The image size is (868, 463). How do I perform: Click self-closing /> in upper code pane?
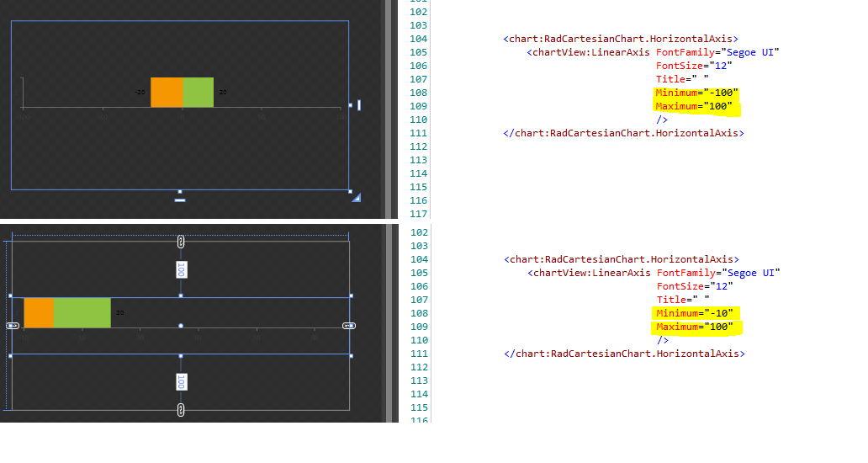(x=662, y=120)
